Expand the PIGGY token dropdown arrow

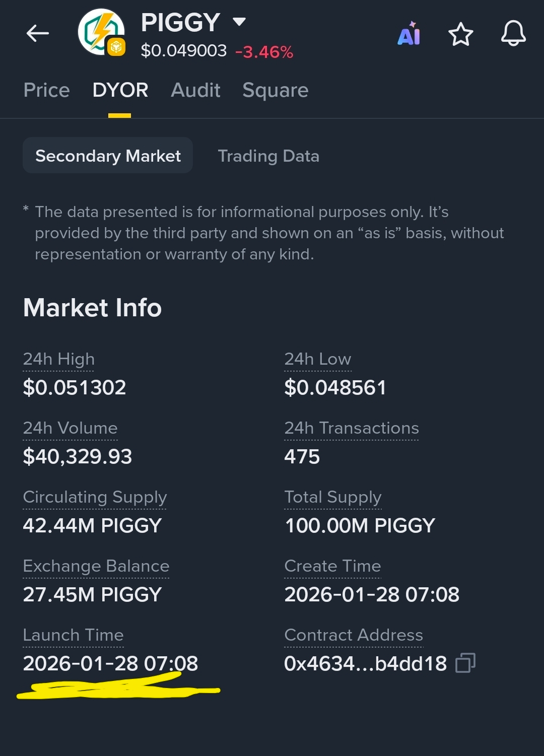point(239,22)
